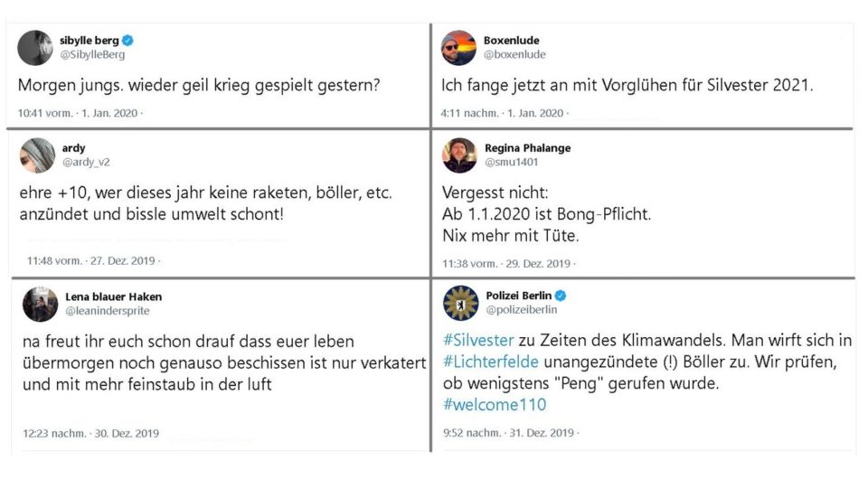The width and height of the screenshot is (868, 479).
Task: Open ardy's profile picture
Action: (x=38, y=155)
